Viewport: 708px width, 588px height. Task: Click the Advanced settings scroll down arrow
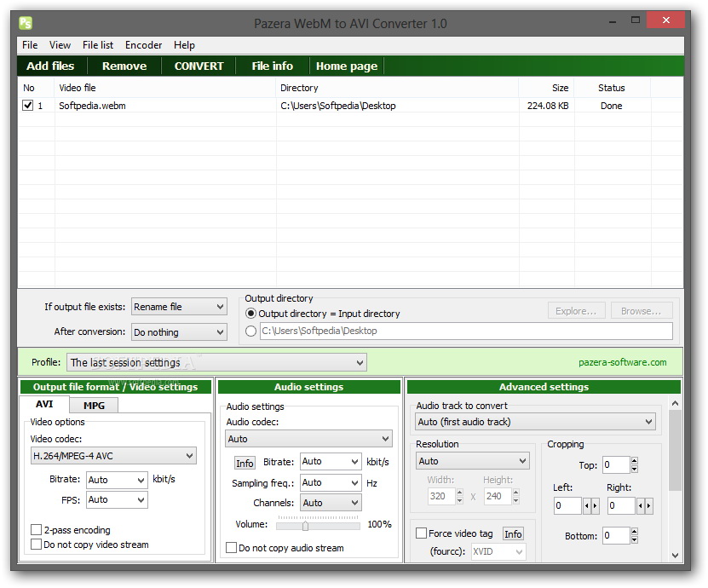click(x=675, y=555)
